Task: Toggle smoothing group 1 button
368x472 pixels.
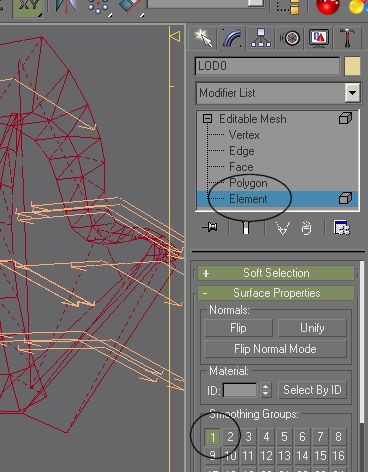Action: [x=213, y=437]
